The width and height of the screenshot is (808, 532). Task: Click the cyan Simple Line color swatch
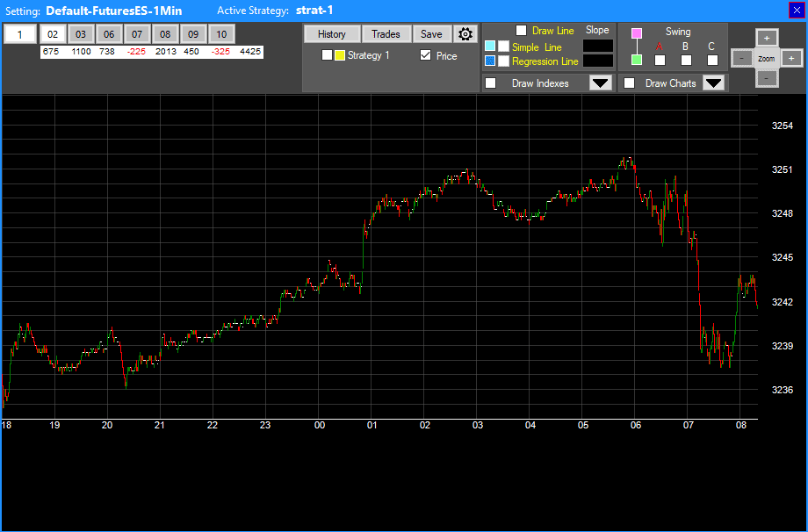coord(490,47)
